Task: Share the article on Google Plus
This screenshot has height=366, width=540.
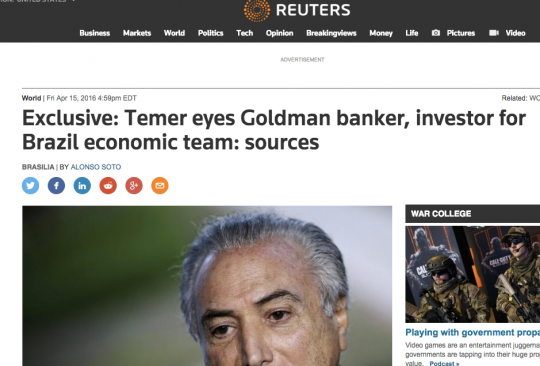Action: [x=134, y=186]
